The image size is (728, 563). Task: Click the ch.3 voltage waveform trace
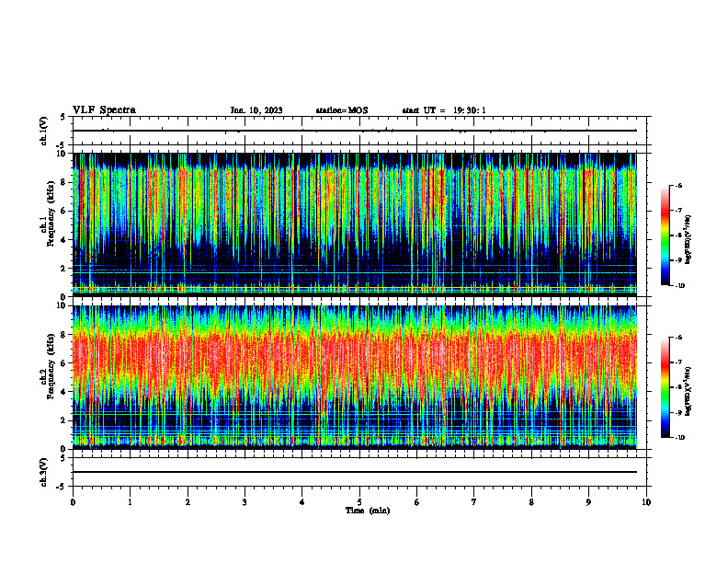[355, 472]
